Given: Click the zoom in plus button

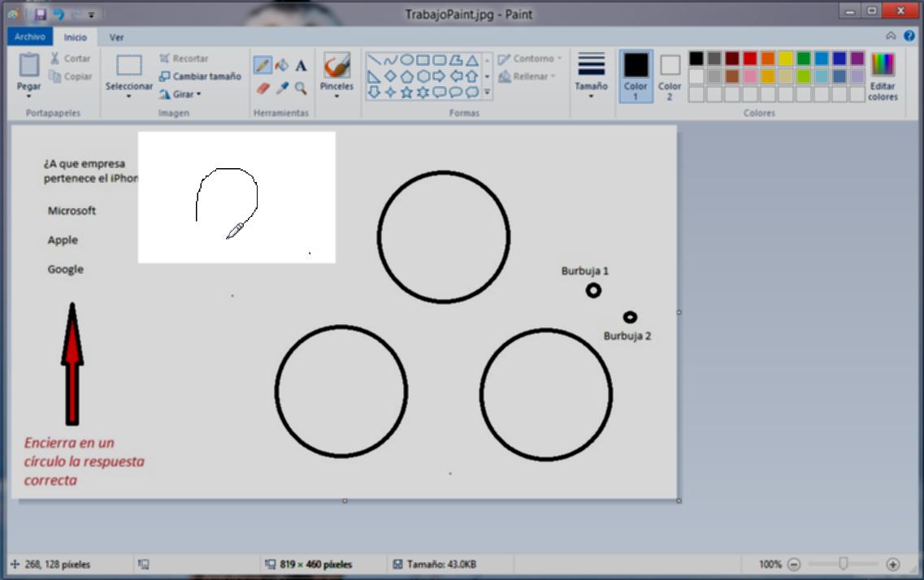Looking at the screenshot, I should 892,564.
